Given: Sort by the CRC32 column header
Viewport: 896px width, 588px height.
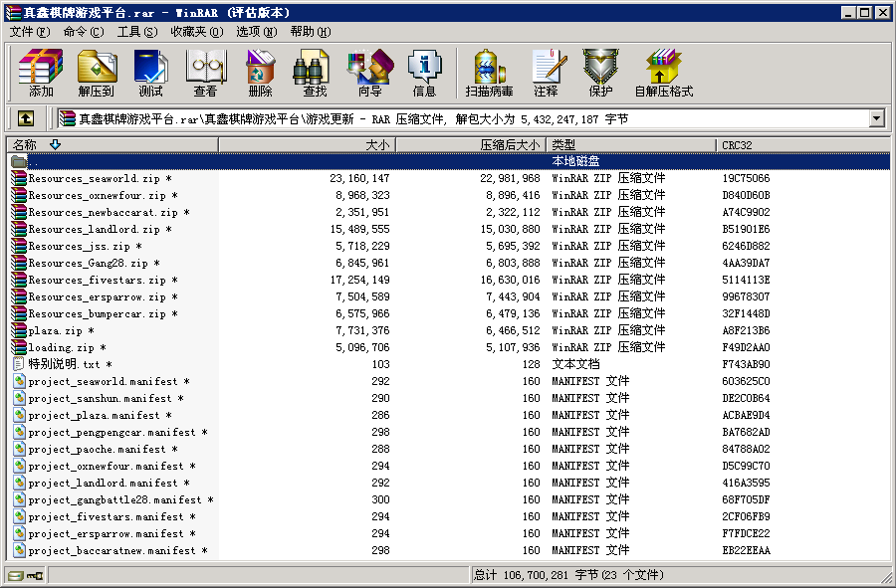Looking at the screenshot, I should tap(739, 145).
